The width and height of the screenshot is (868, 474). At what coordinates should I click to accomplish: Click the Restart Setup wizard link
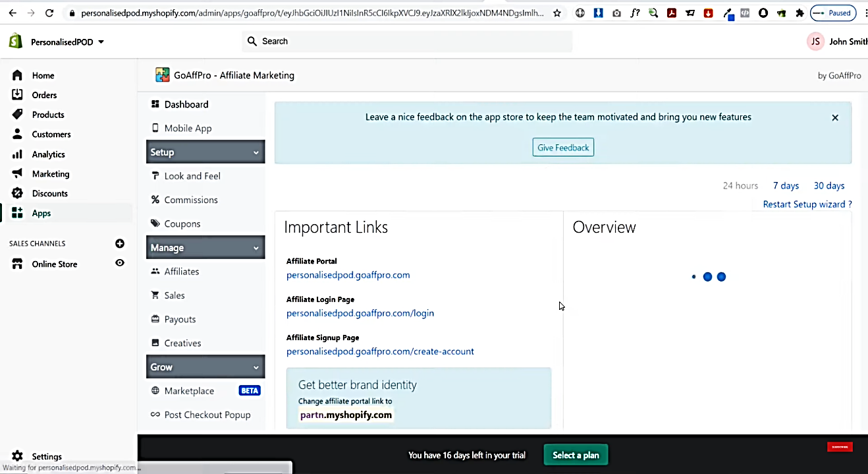tap(807, 204)
